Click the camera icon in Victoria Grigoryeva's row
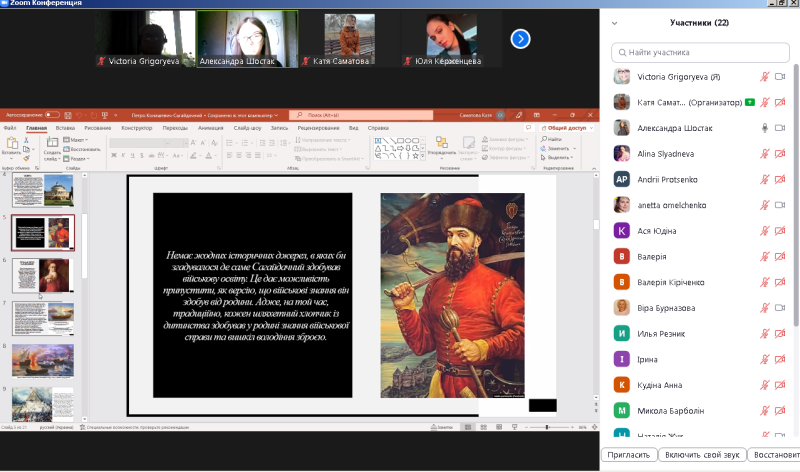Viewport: 800px width, 472px height. (x=780, y=77)
